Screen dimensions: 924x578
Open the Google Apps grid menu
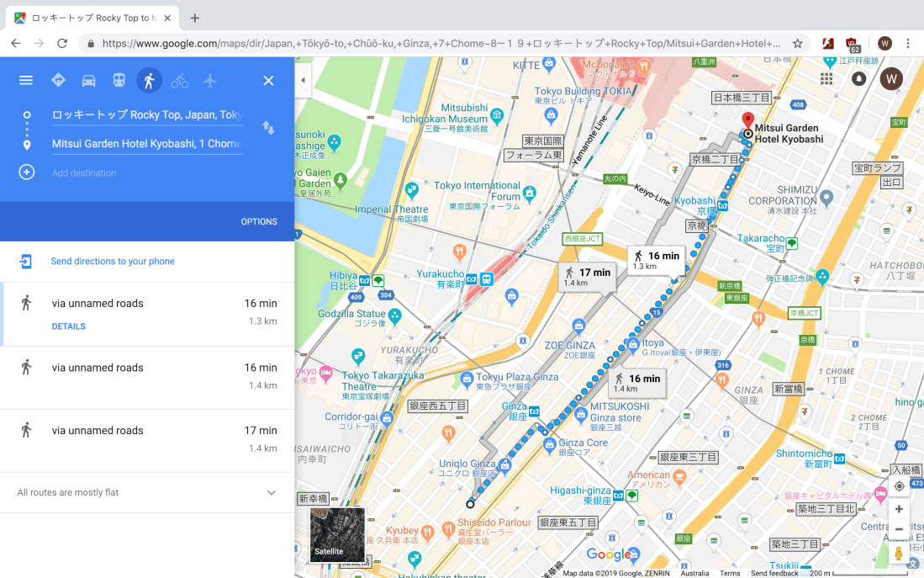[826, 78]
